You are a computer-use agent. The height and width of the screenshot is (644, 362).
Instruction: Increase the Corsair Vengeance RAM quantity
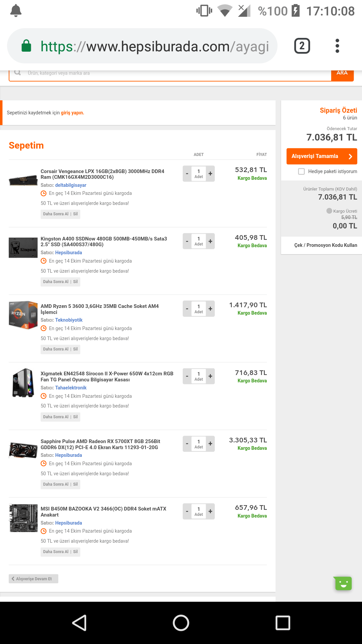coord(210,174)
